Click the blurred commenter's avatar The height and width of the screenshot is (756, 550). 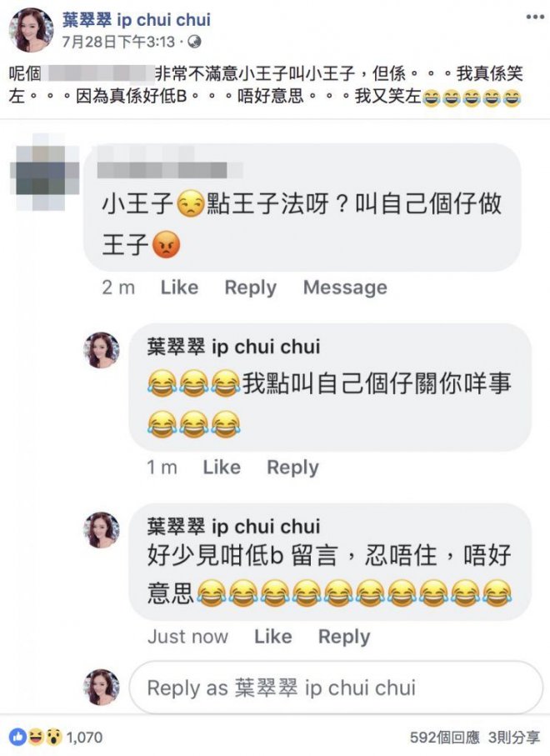pyautogui.click(x=44, y=173)
